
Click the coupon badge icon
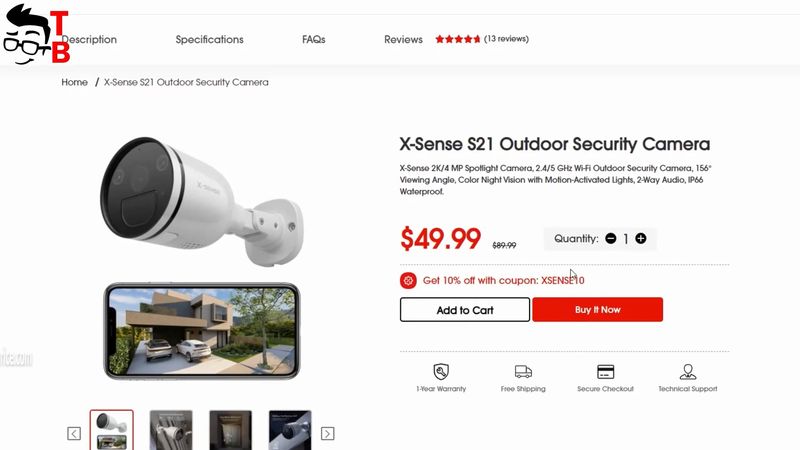pyautogui.click(x=408, y=280)
